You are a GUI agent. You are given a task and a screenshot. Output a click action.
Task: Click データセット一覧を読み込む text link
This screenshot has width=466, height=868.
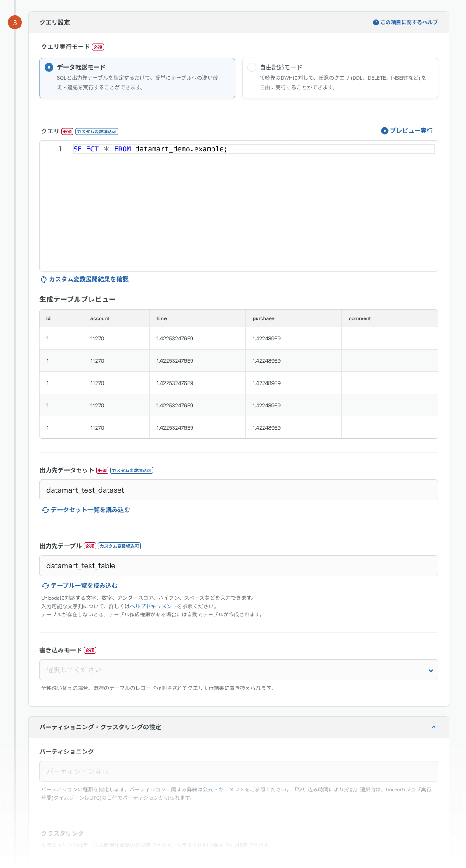coord(90,510)
